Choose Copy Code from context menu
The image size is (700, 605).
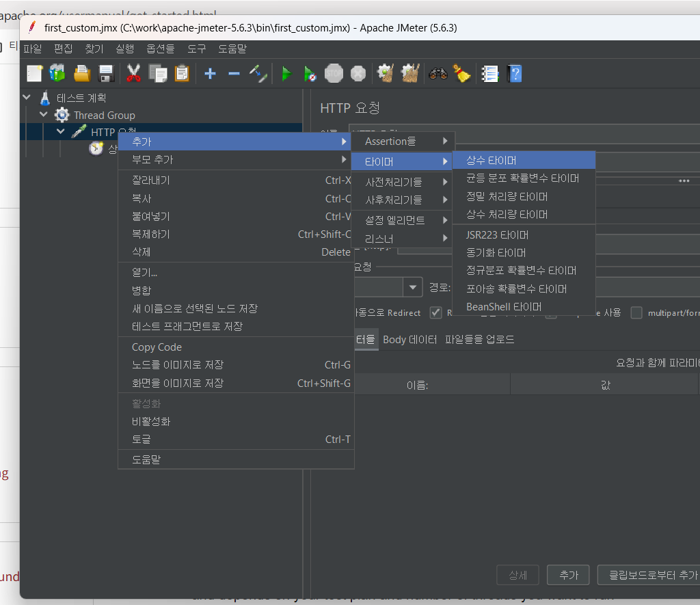point(236,347)
